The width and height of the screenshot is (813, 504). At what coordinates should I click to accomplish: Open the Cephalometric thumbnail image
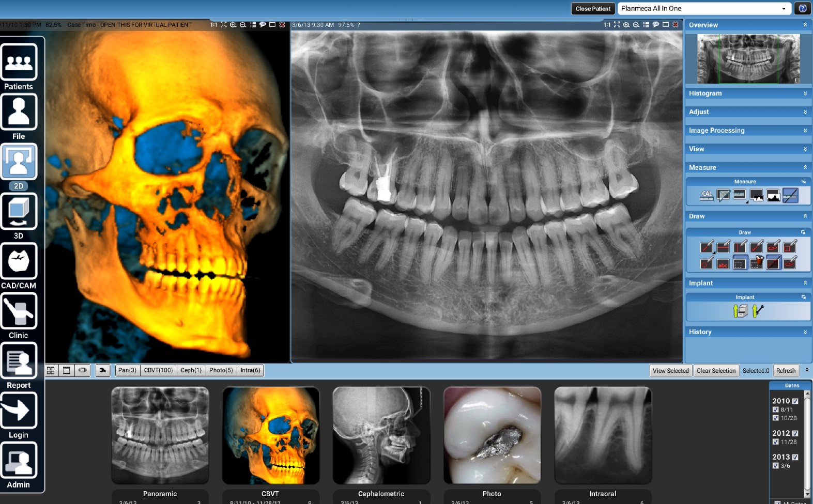coord(381,435)
